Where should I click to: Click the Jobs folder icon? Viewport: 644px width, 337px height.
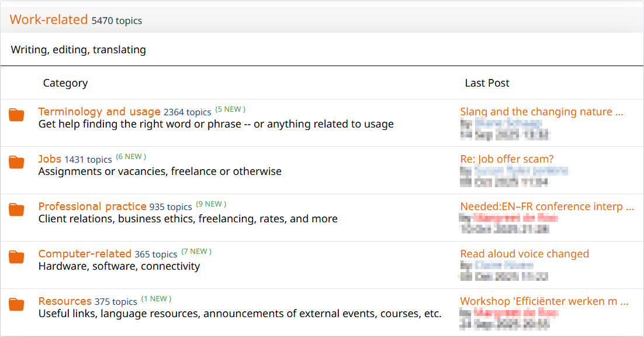pyautogui.click(x=16, y=163)
